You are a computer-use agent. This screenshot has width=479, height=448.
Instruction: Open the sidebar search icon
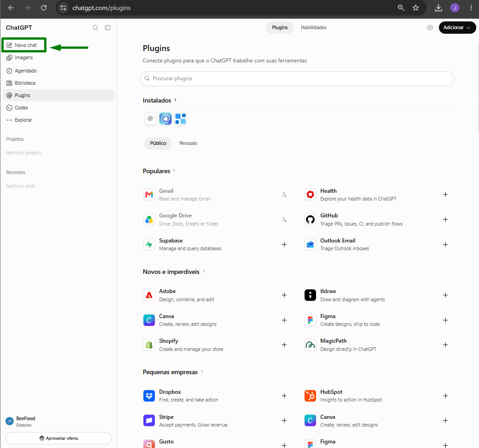click(x=95, y=27)
